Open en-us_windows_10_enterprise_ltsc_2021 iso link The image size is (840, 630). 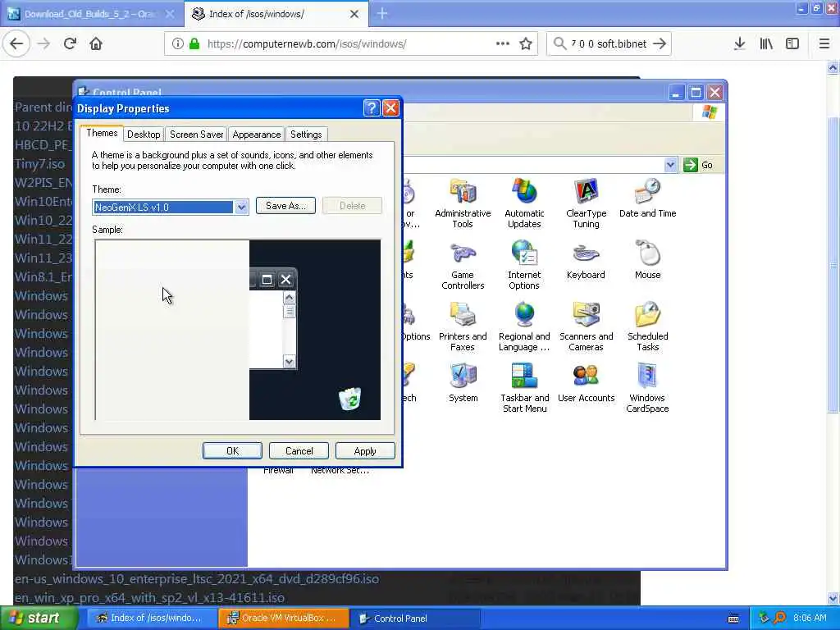coord(197,578)
